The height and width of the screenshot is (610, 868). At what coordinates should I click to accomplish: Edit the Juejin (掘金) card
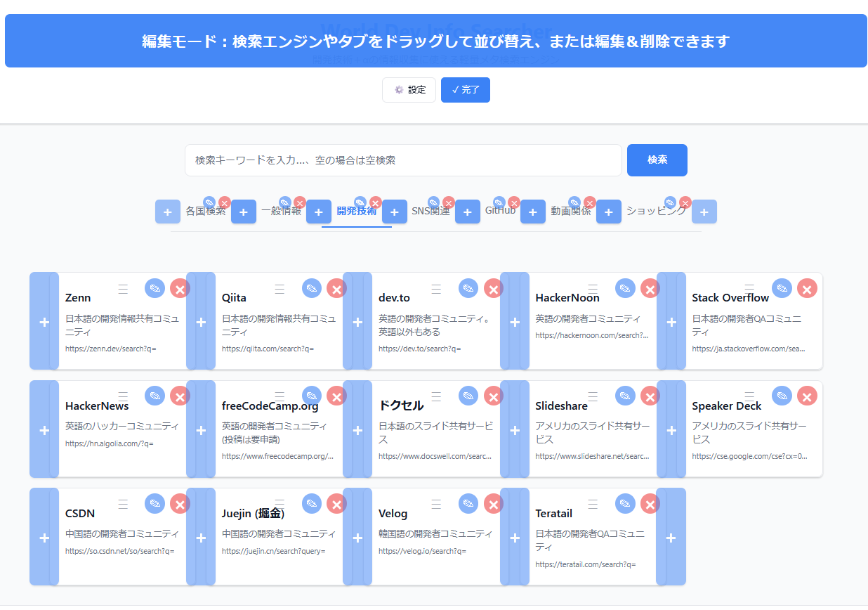pos(312,503)
